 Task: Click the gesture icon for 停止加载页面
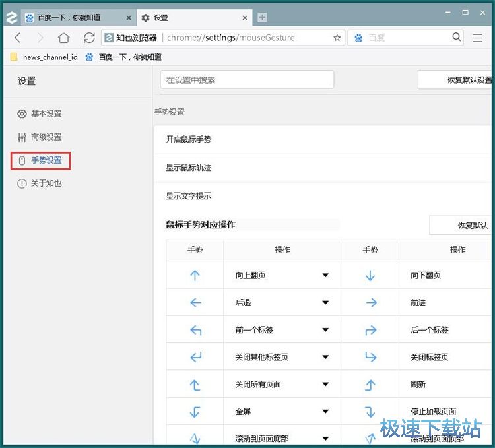[x=370, y=412]
